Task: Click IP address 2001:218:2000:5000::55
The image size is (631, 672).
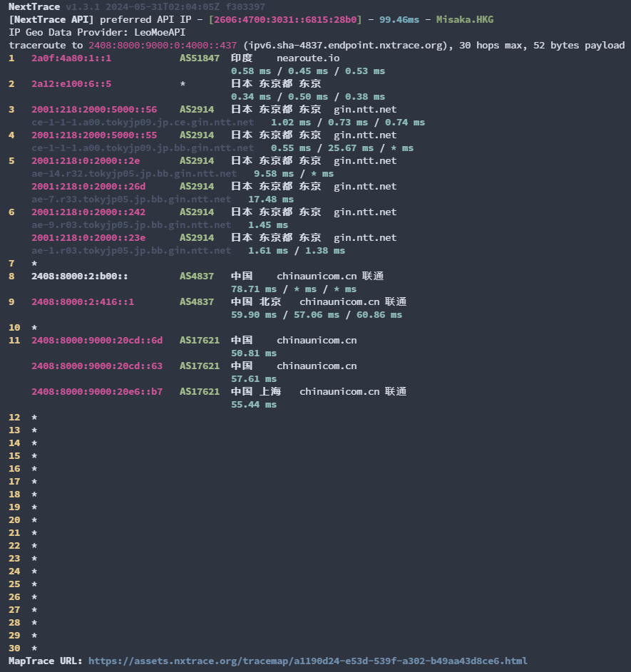Action: [94, 135]
